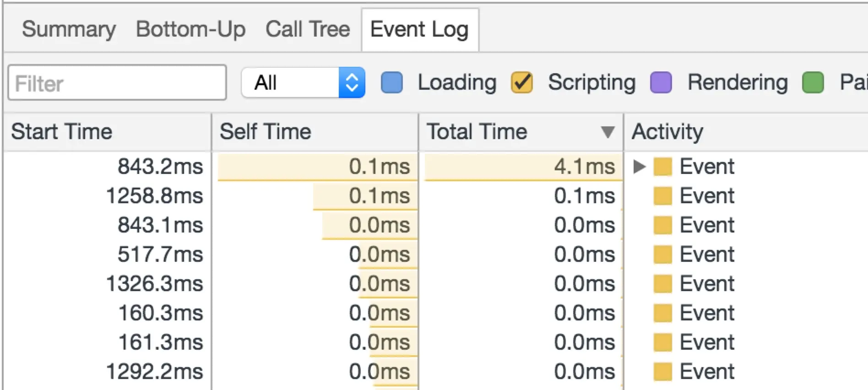868x390 pixels.
Task: Open the All duration dropdown
Action: pyautogui.click(x=303, y=83)
